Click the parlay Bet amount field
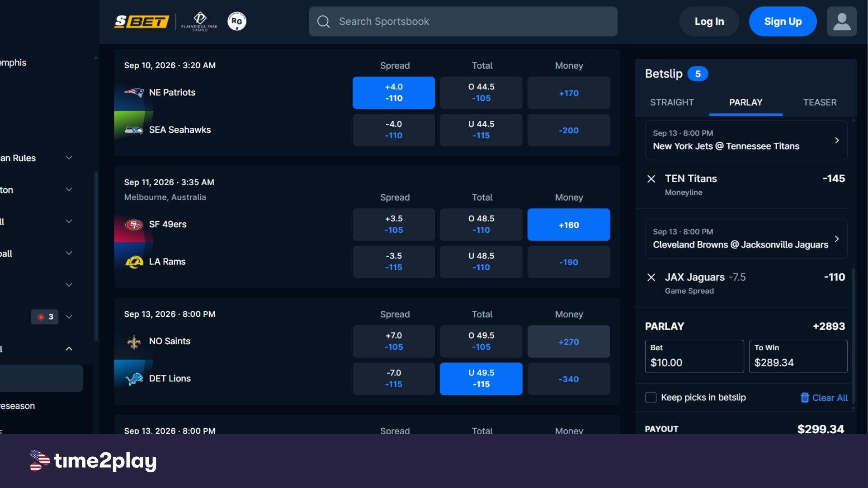Viewport: 868px width, 488px height. [x=694, y=356]
